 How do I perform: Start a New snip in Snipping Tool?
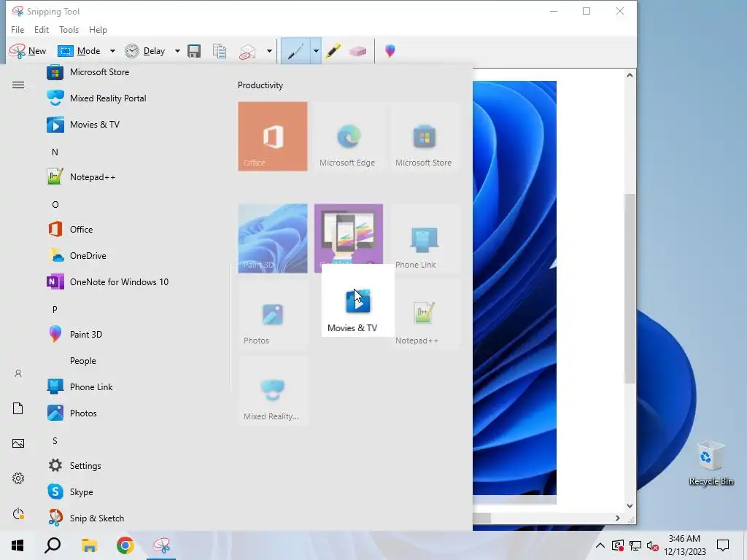pos(28,51)
